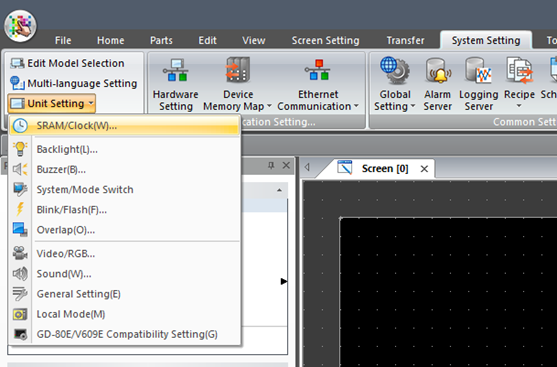This screenshot has height=367, width=557.
Task: Open the Global Setting dropdown
Action: [395, 85]
